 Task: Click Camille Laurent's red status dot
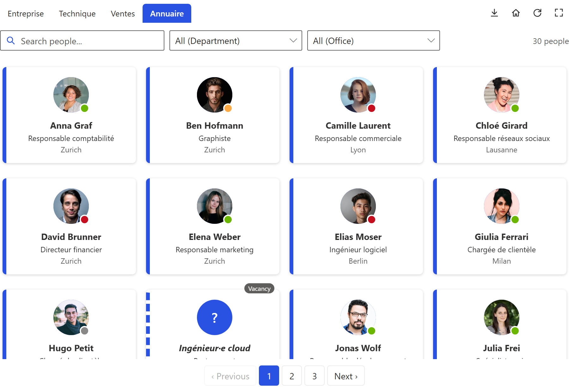[x=371, y=108]
